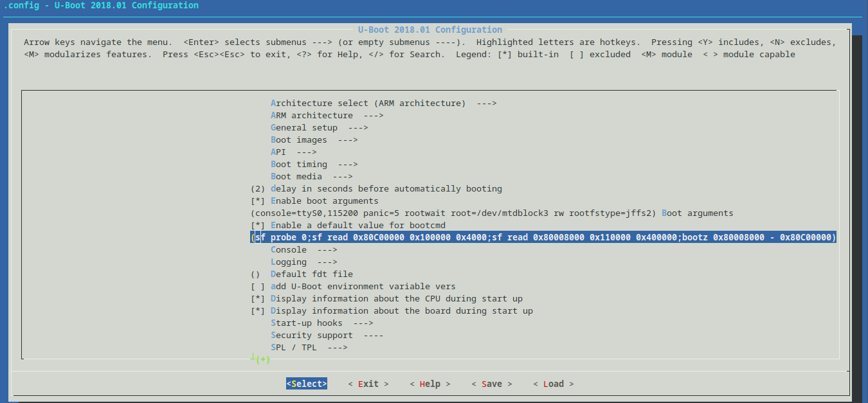
Task: Click the Save button
Action: pos(492,384)
